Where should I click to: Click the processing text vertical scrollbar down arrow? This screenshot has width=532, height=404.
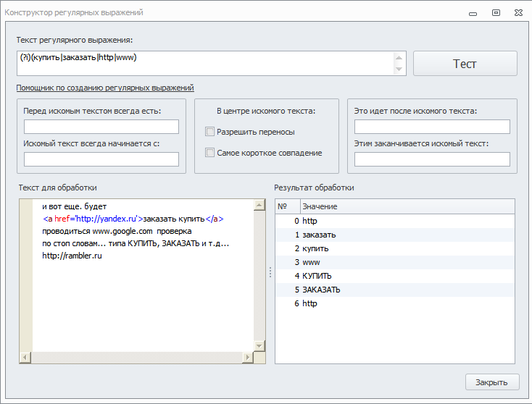[x=259, y=345]
